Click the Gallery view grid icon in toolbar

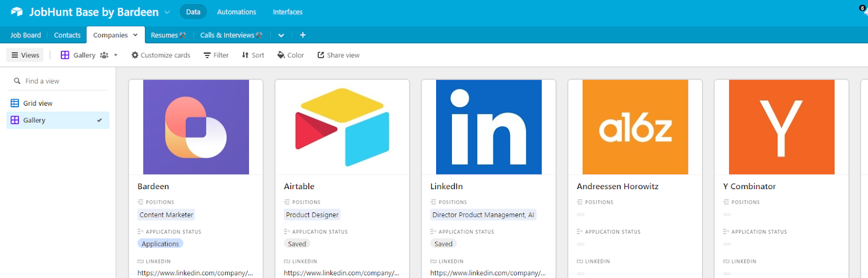pyautogui.click(x=65, y=55)
